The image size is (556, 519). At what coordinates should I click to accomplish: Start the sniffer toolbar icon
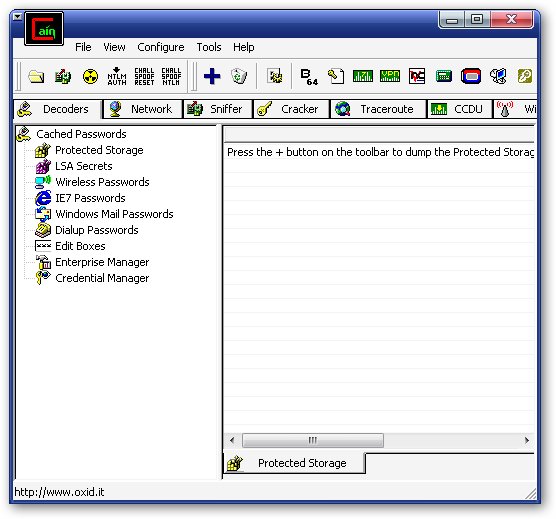(x=63, y=76)
